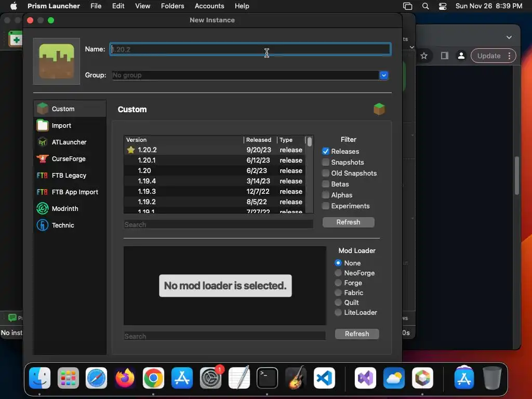Open Google Chrome from the Dock

(x=153, y=378)
